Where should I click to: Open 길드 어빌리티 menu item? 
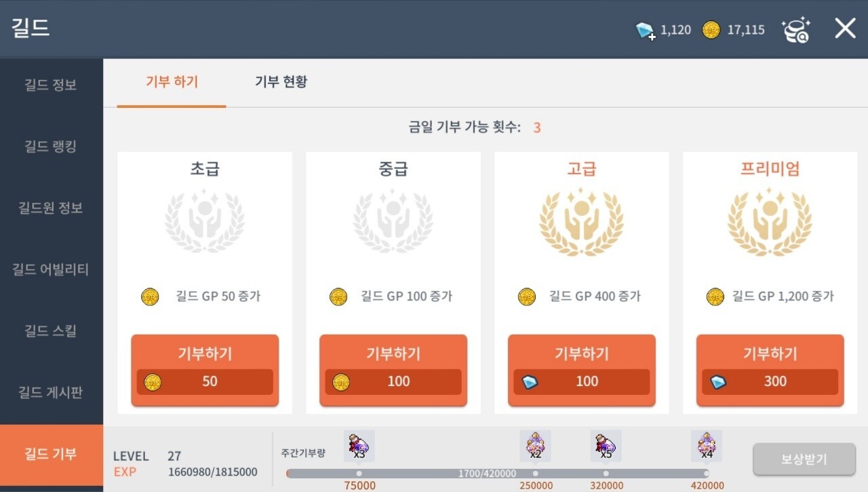(52, 269)
